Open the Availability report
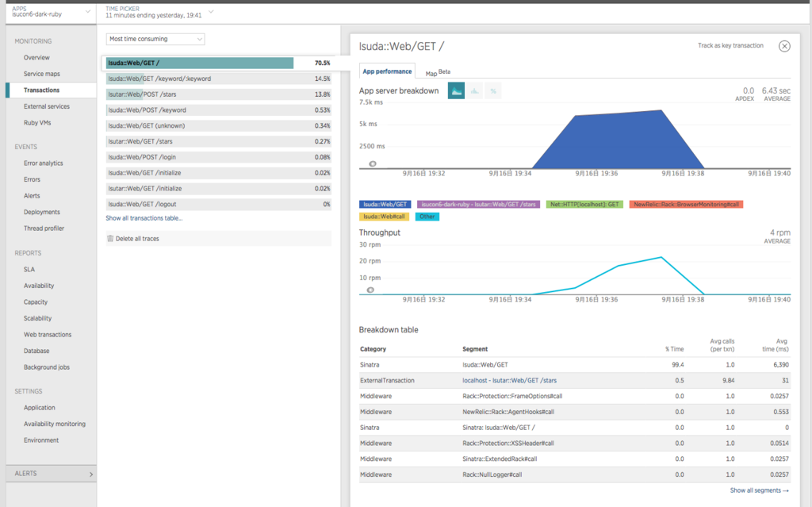 coord(38,286)
